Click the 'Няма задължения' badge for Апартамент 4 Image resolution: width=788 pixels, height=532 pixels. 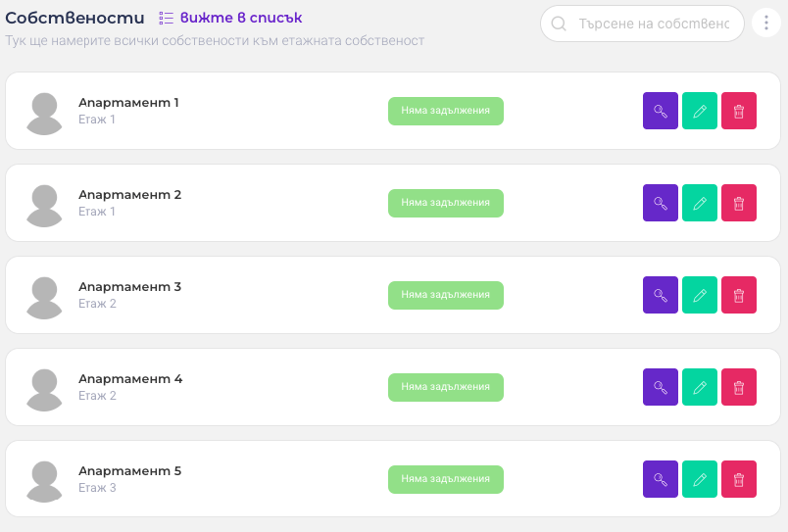(x=446, y=387)
